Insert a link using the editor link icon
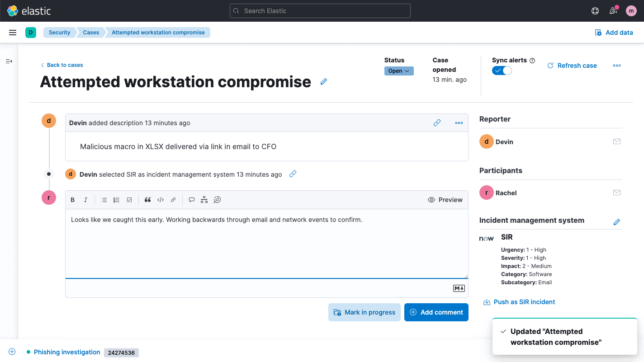644x362 pixels. (x=173, y=199)
